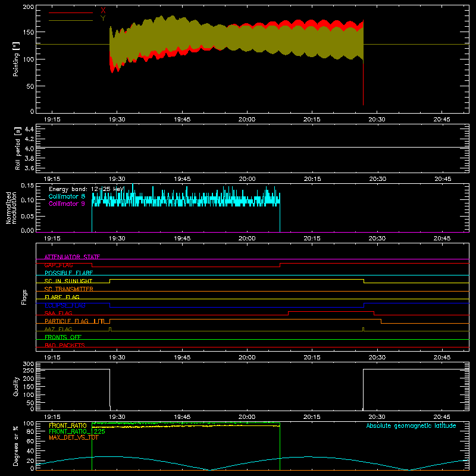Screen dimensions: 476x476
Task: Select the FRONT_RATIO_1225 legend entry
Action: (x=77, y=431)
